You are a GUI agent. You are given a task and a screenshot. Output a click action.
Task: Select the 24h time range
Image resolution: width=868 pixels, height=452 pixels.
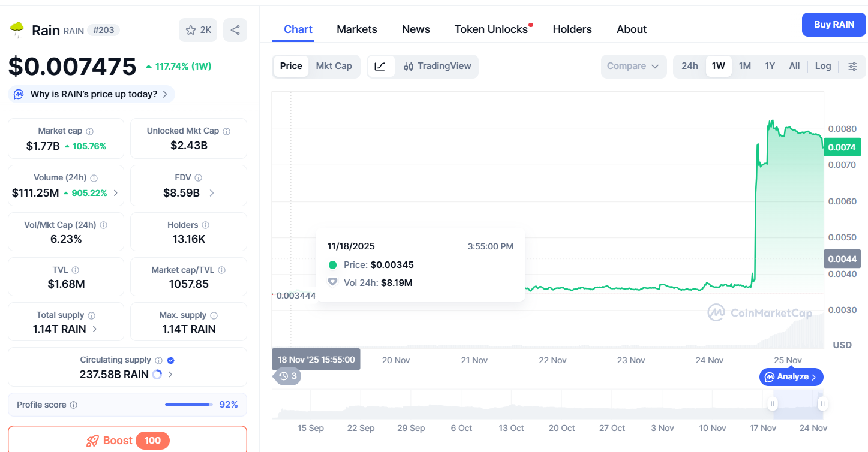point(690,66)
